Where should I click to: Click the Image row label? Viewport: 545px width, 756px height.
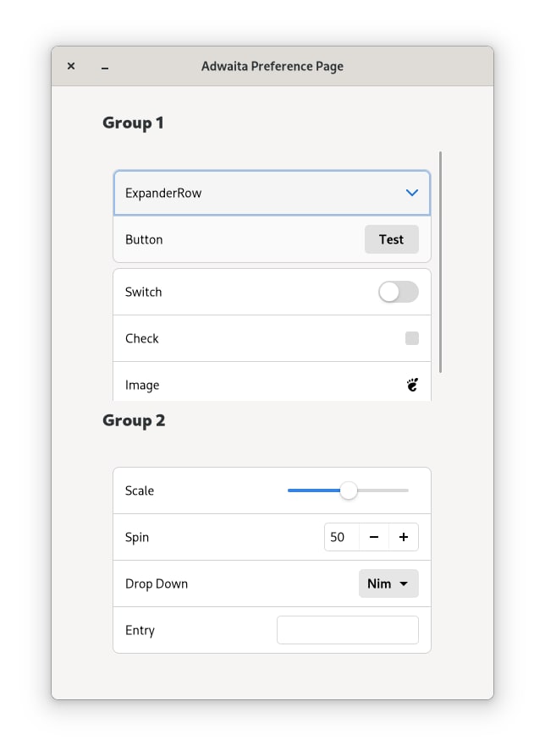[x=142, y=385]
